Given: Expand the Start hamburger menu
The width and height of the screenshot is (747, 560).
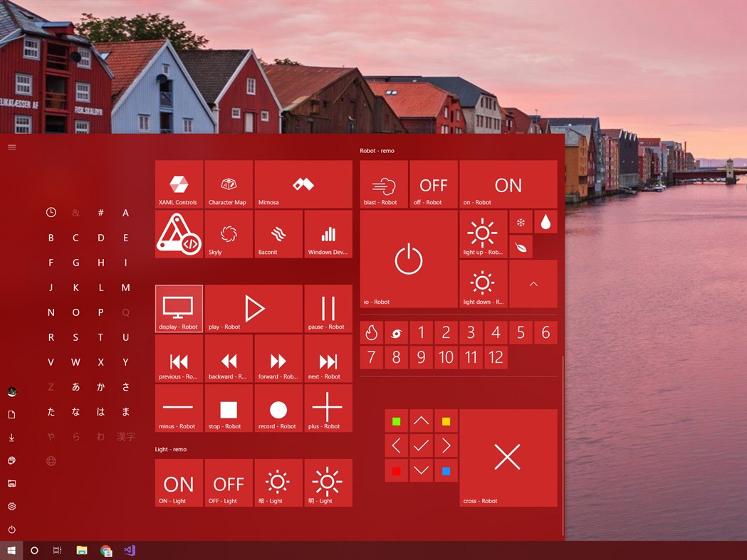Looking at the screenshot, I should coord(12,147).
